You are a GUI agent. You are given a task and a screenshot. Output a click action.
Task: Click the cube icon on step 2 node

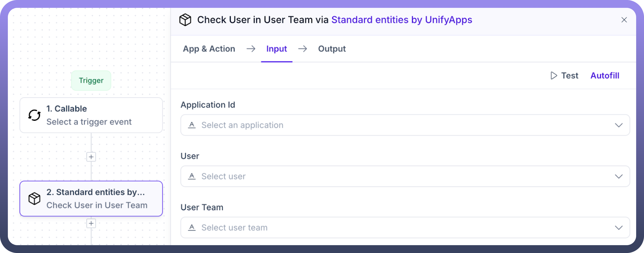tap(34, 198)
